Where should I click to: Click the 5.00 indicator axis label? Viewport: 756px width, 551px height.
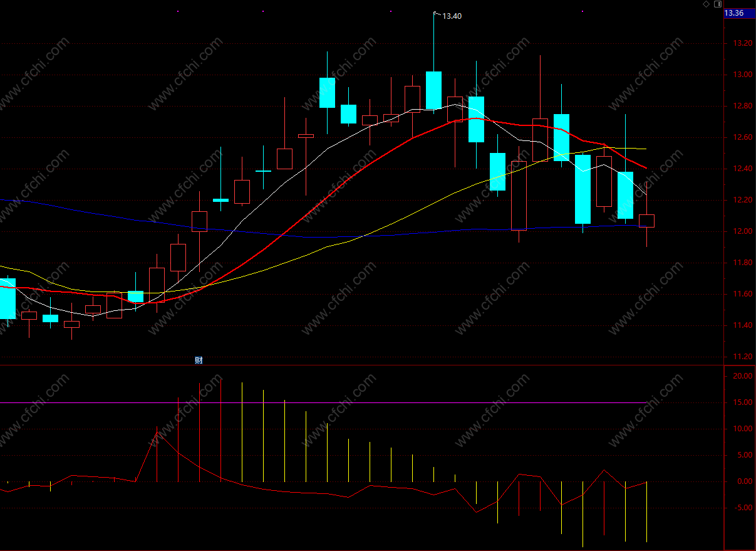point(745,455)
